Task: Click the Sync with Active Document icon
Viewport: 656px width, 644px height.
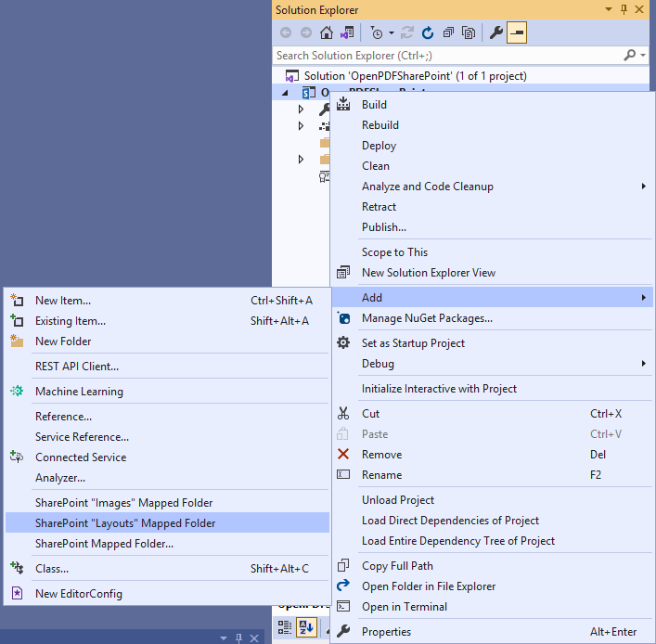Action: [x=407, y=32]
